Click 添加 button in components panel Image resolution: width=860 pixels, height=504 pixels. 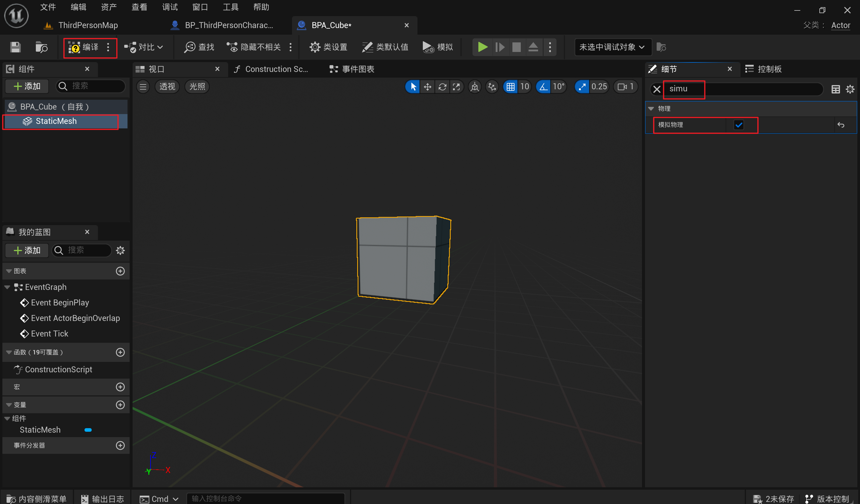[x=27, y=86]
